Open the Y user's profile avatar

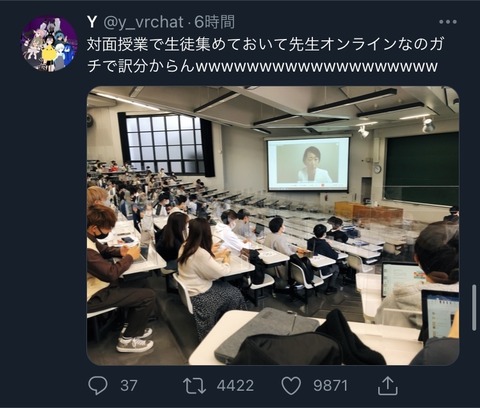pos(49,44)
